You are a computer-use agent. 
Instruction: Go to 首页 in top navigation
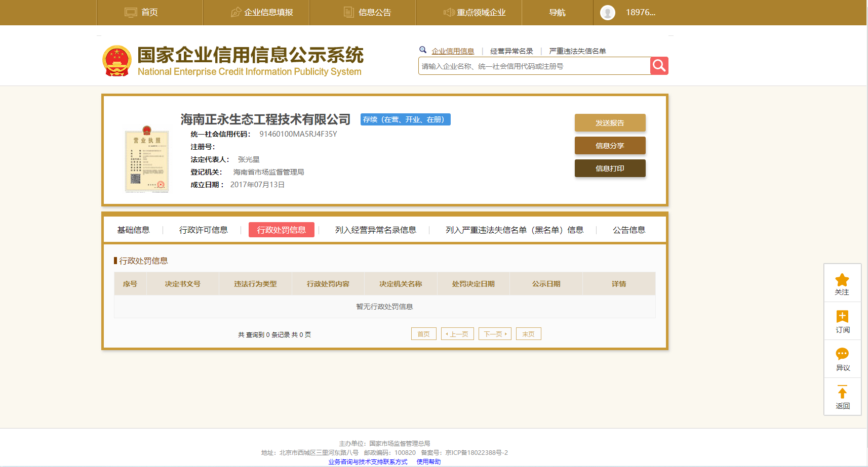point(142,13)
